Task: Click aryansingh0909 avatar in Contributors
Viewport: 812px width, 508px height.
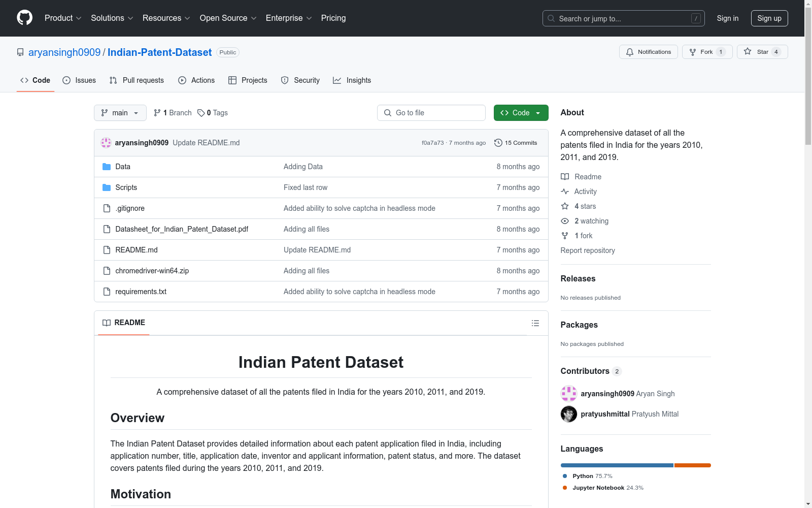Action: click(569, 394)
